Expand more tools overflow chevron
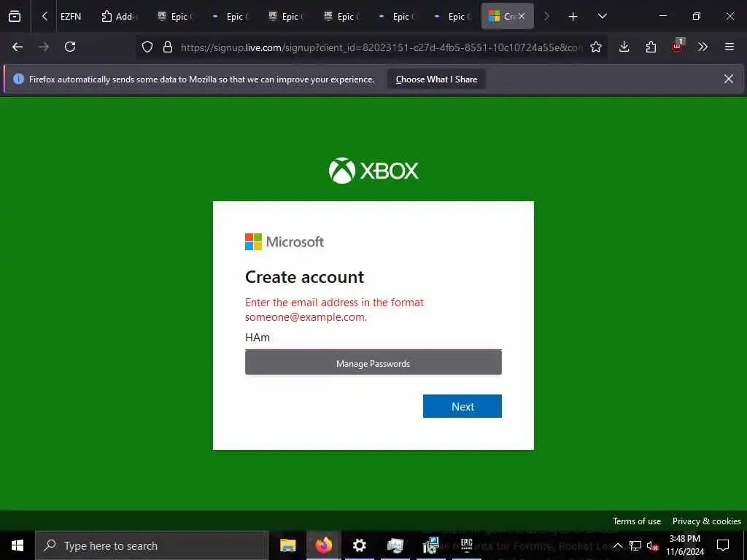 703,47
